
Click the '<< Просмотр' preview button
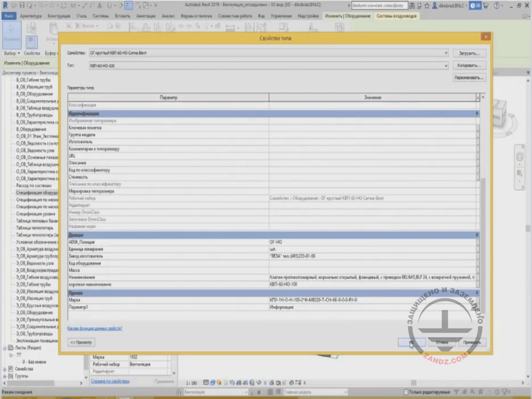tap(82, 342)
